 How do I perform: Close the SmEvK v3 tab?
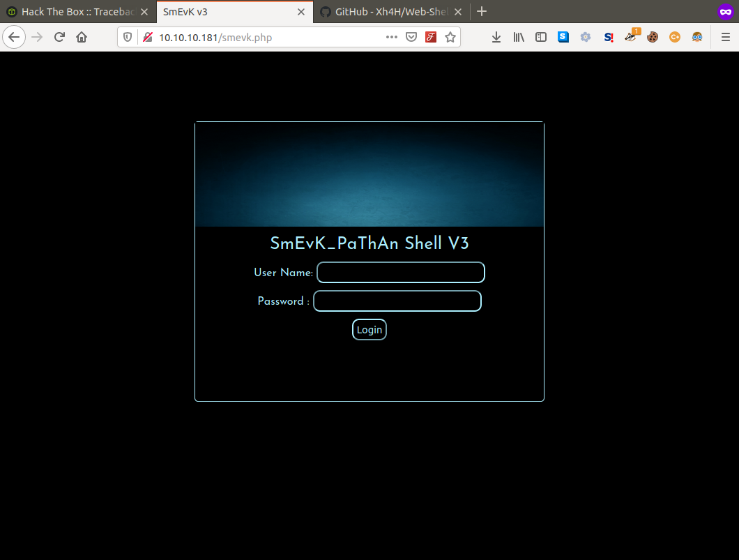301,12
